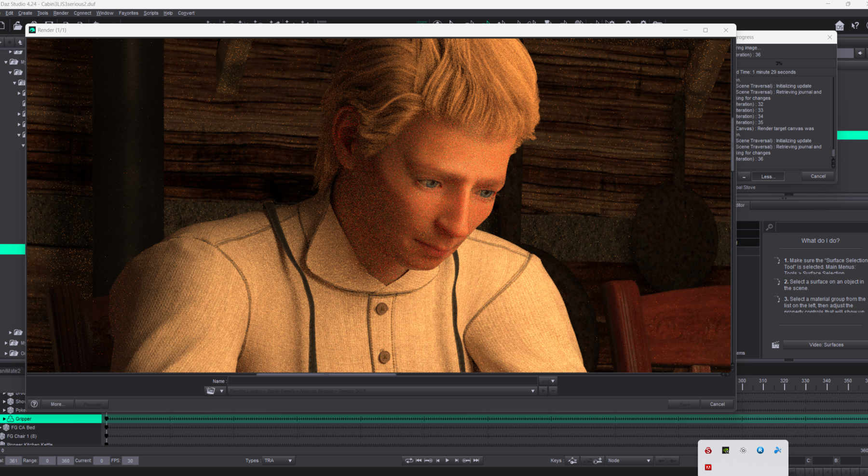Click the help question mark in Render window
The image size is (868, 476).
tap(34, 404)
